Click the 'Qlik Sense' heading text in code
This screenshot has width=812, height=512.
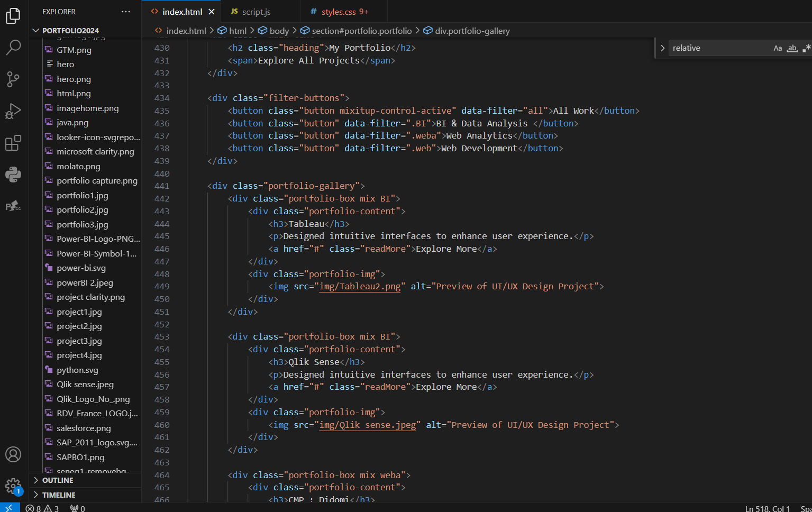pyautogui.click(x=314, y=362)
